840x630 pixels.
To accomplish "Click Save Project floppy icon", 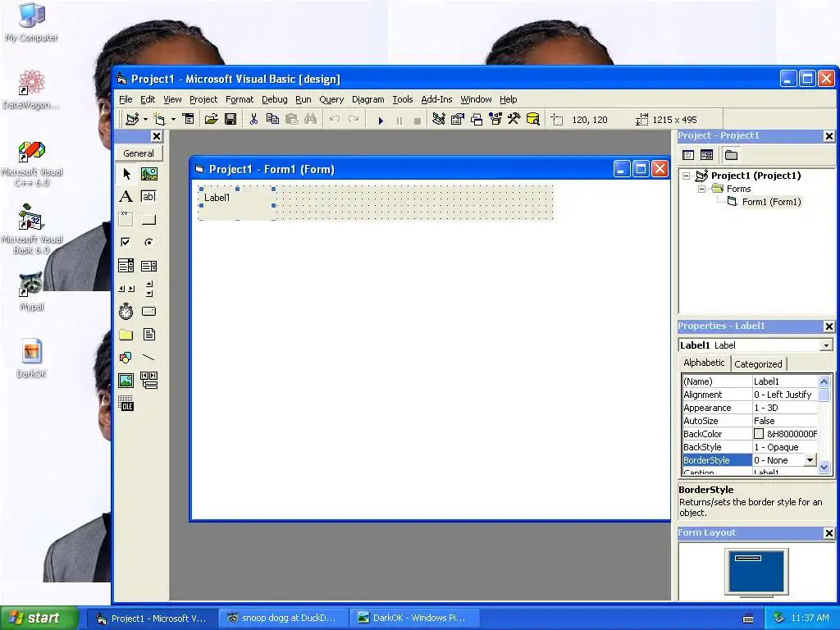I will 231,119.
